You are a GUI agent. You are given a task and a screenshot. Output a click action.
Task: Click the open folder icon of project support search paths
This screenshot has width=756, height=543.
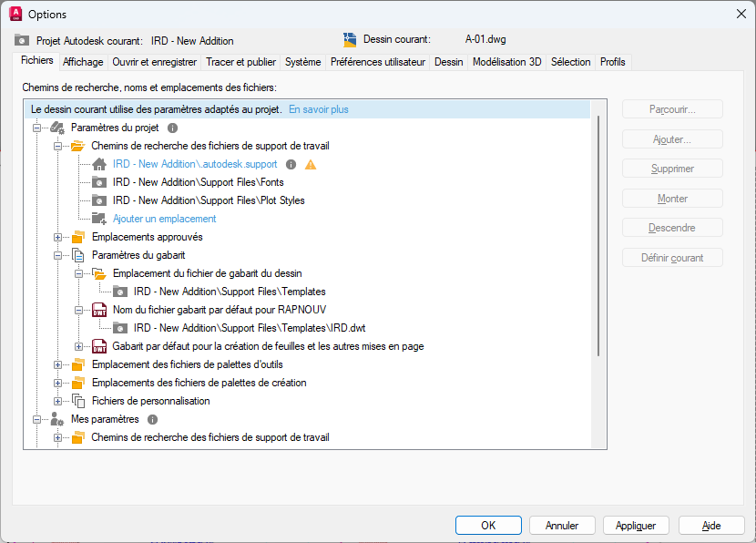click(x=78, y=146)
